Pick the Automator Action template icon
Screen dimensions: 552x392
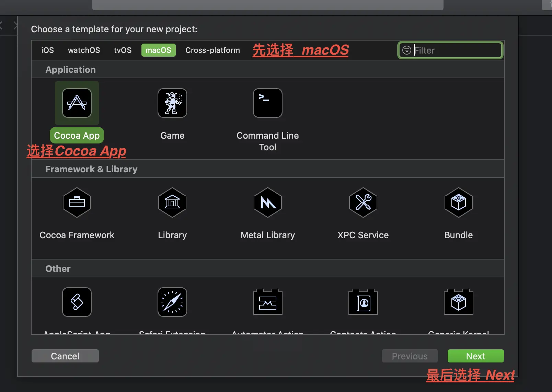pyautogui.click(x=268, y=302)
